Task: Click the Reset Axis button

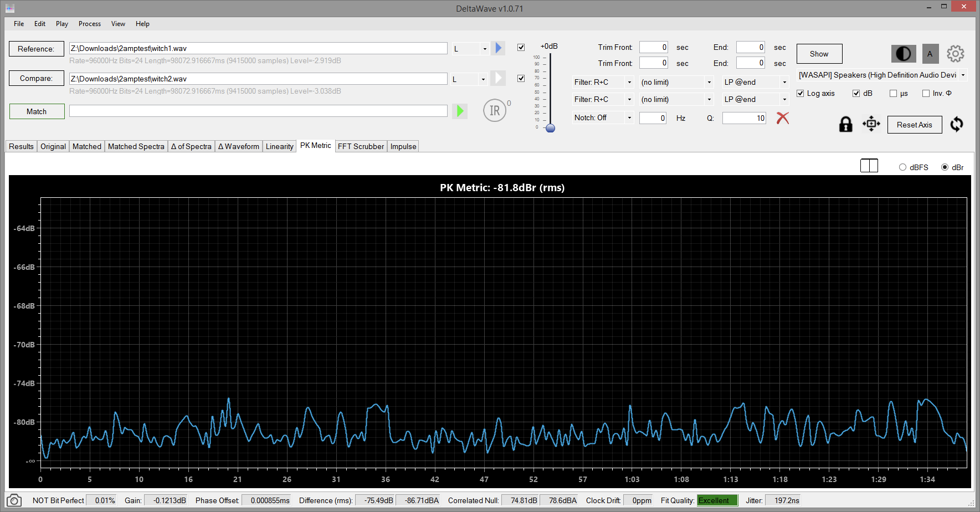Action: click(x=915, y=125)
